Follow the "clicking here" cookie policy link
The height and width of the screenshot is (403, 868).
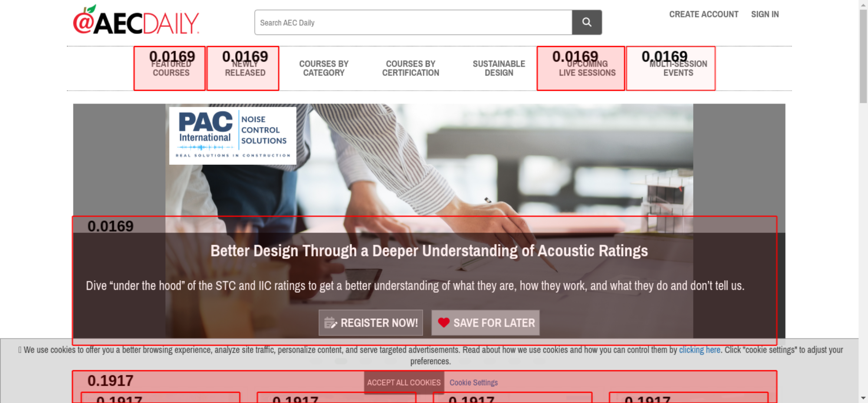tap(699, 350)
